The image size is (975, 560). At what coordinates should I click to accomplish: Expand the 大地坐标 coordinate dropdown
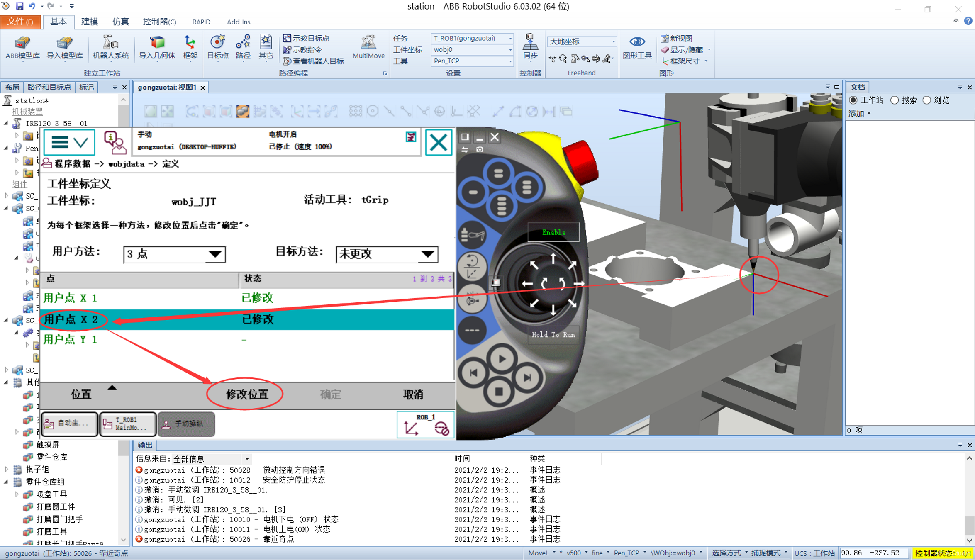613,41
